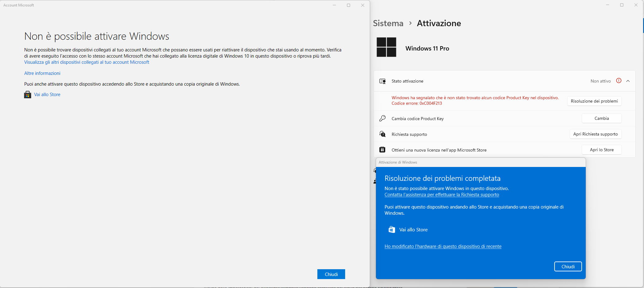The image size is (644, 288).
Task: Click the support headset icon beside Richiesta supporto
Action: (x=382, y=134)
